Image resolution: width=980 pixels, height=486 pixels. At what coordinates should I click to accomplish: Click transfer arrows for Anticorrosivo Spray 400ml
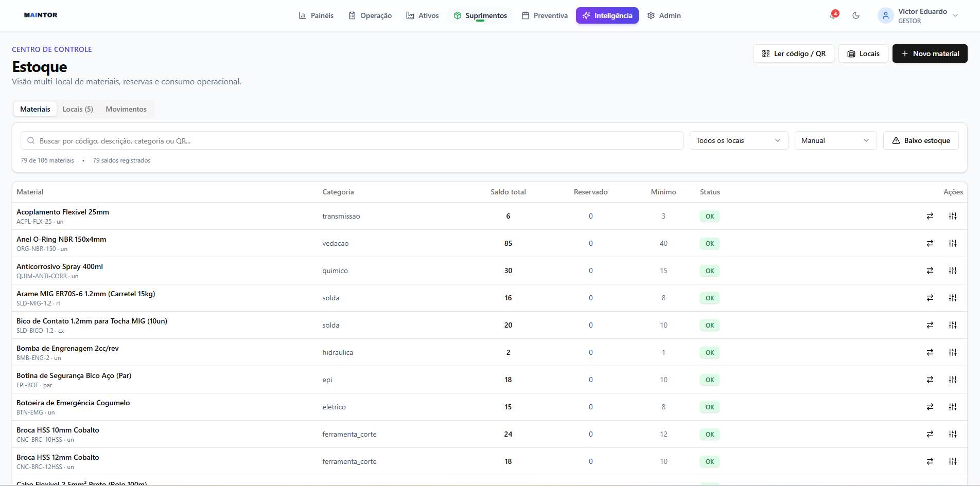930,271
